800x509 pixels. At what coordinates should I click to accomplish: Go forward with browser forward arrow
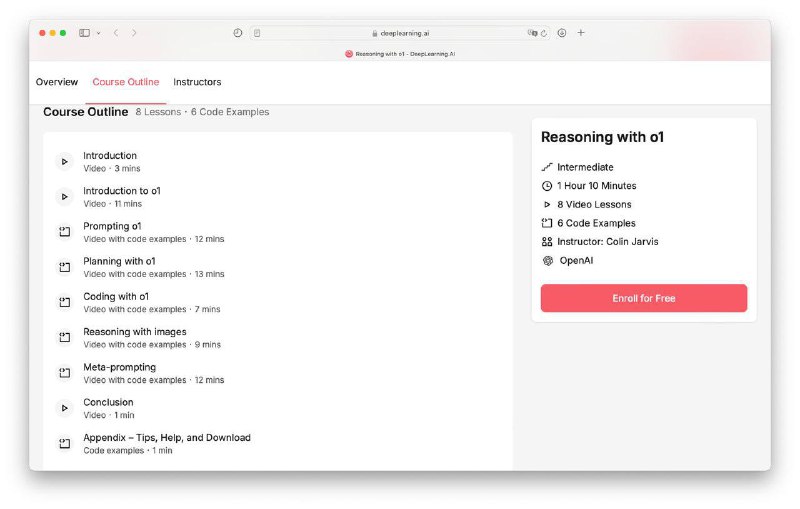[134, 33]
